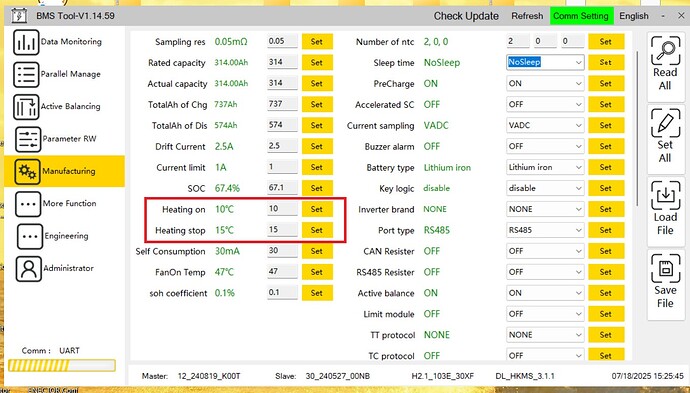Open the Engineering icon

[x=29, y=236]
